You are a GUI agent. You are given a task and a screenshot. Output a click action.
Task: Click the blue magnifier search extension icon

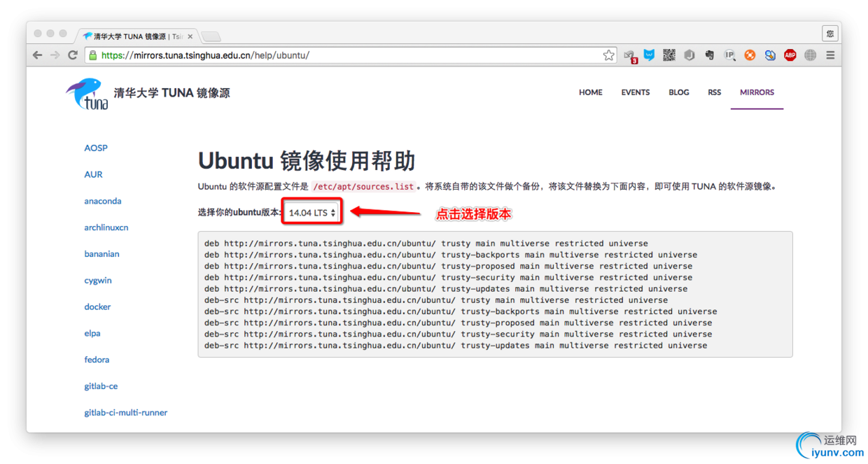click(770, 55)
